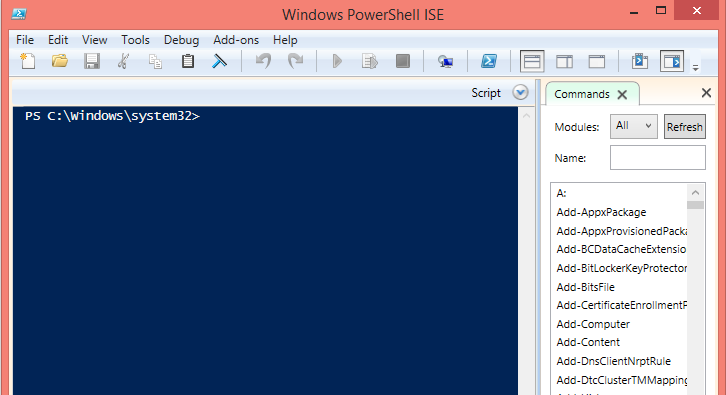This screenshot has width=726, height=395.
Task: Select Add-DtcClusterTMMapping command
Action: pyautogui.click(x=621, y=380)
